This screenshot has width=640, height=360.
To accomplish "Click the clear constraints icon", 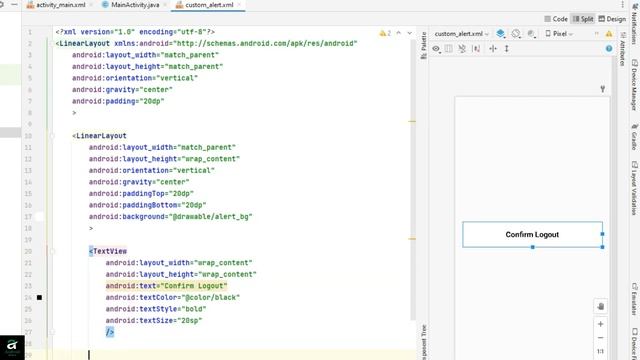I will 462,49.
